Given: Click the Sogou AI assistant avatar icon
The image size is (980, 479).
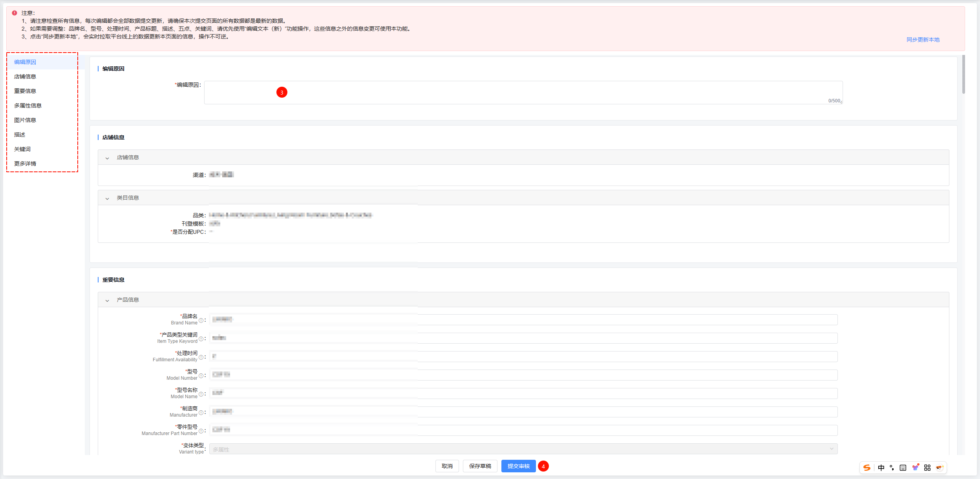Looking at the screenshot, I should pyautogui.click(x=939, y=467).
